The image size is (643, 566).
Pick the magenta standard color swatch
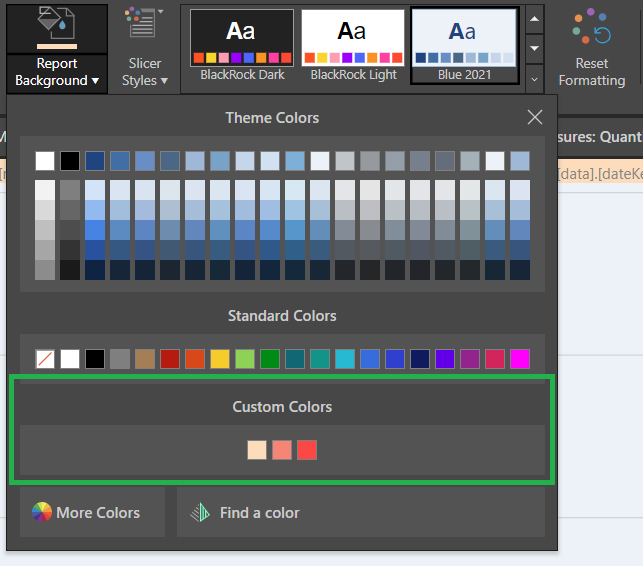coord(520,359)
